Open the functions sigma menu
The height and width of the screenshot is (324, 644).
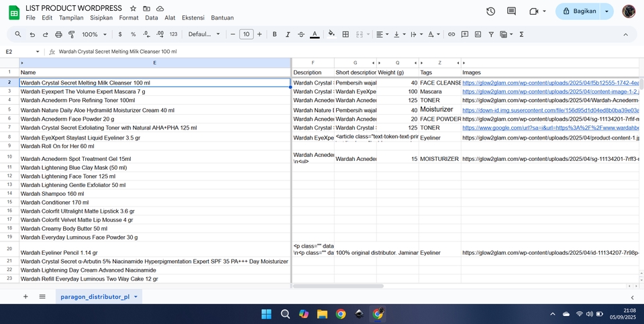(522, 34)
